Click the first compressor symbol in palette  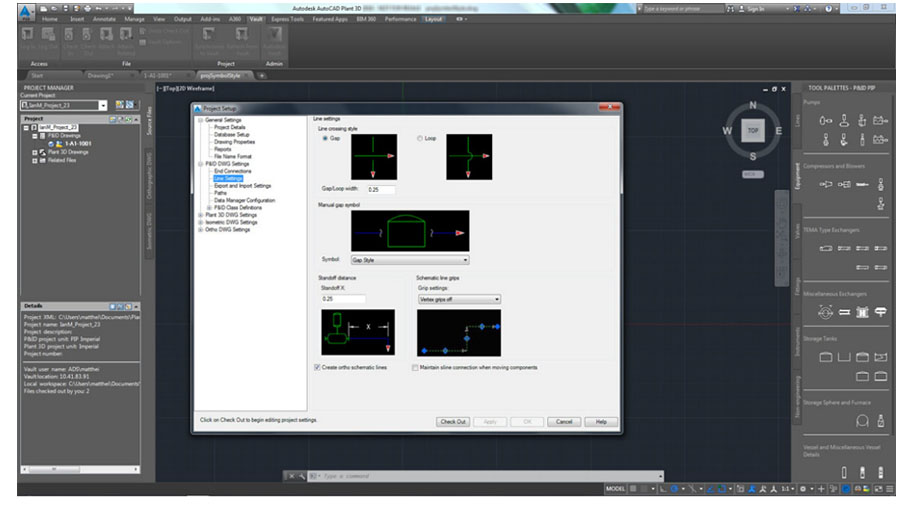click(x=825, y=184)
